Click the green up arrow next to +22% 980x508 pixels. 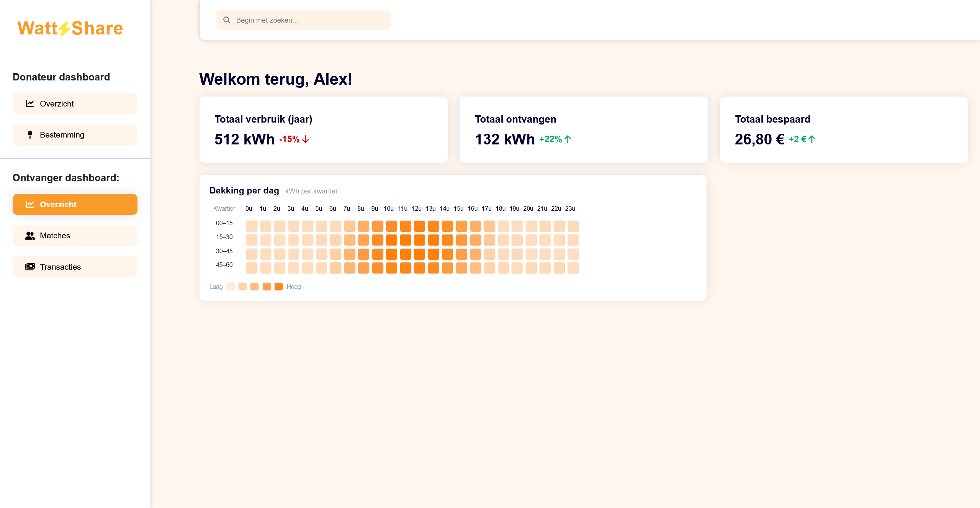click(x=568, y=139)
